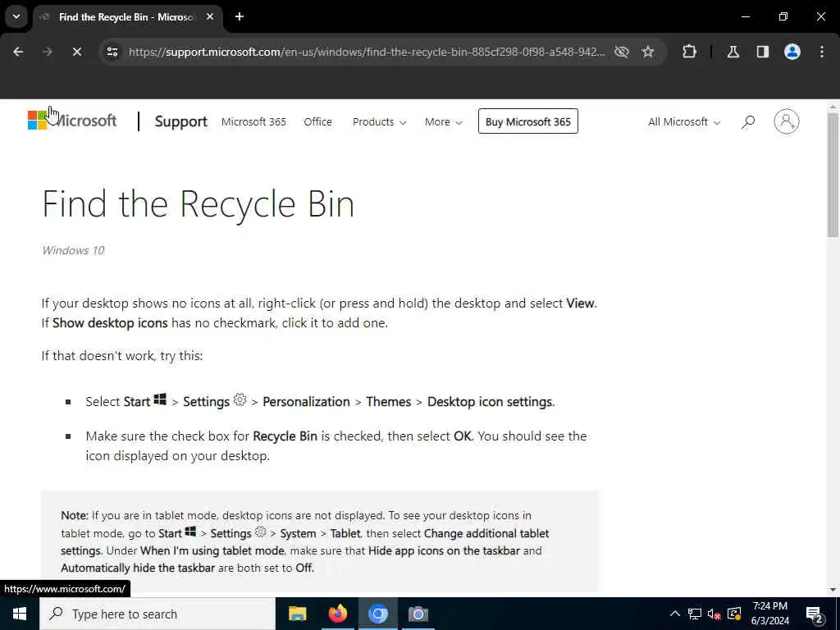Open Chrome three-dot menu
Image resolution: width=840 pixels, height=630 pixels.
(822, 52)
